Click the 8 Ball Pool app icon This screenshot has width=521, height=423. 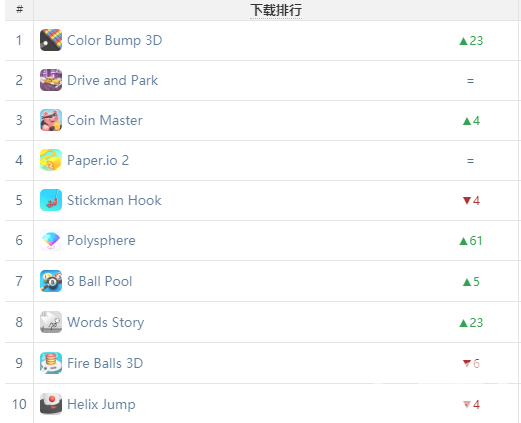click(51, 281)
